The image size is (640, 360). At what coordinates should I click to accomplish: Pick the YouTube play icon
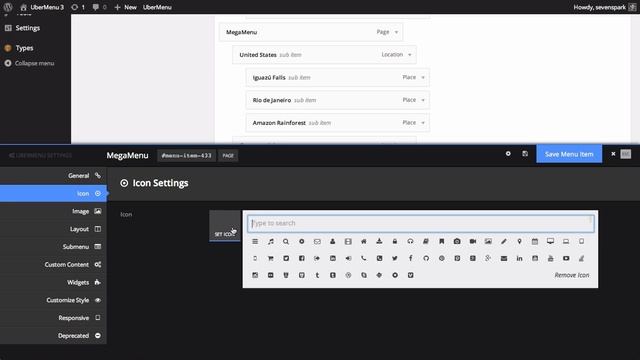point(566,258)
